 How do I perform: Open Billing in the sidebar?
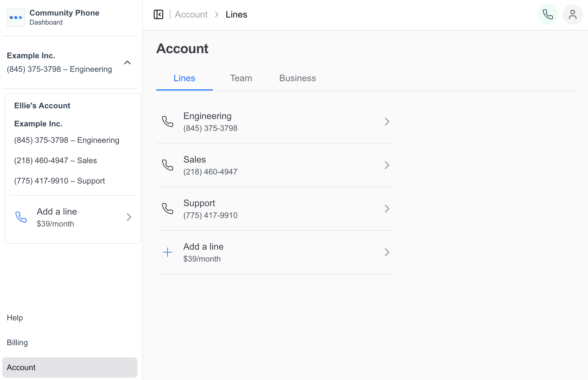tap(17, 342)
